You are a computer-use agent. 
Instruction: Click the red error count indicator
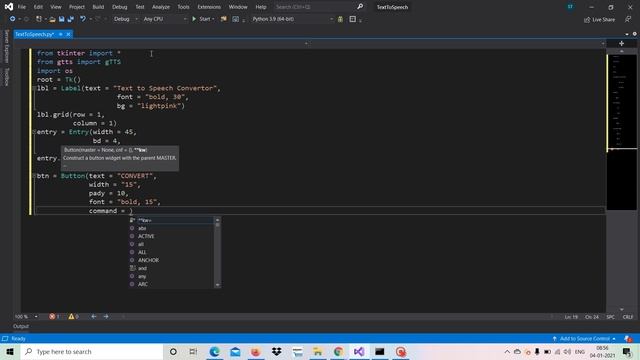pyautogui.click(x=54, y=316)
